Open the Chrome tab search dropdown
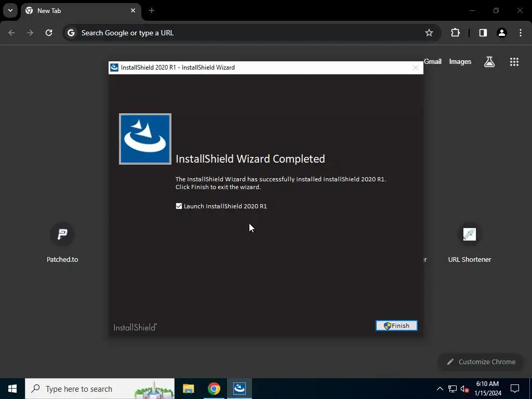Screen dimensions: 532x399 point(10,10)
